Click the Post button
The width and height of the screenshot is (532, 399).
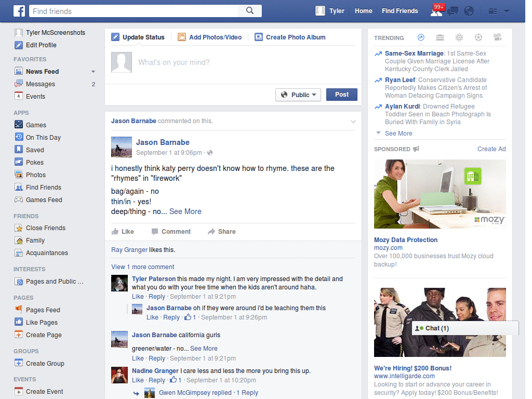click(x=342, y=95)
